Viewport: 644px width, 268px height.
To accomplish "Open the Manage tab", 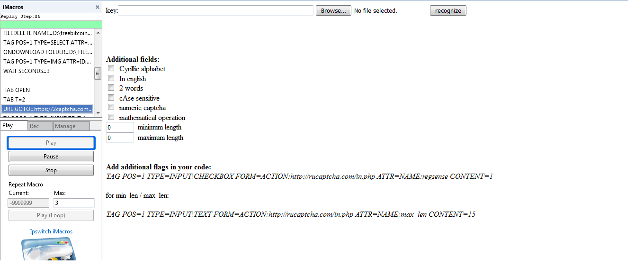I will [71, 126].
